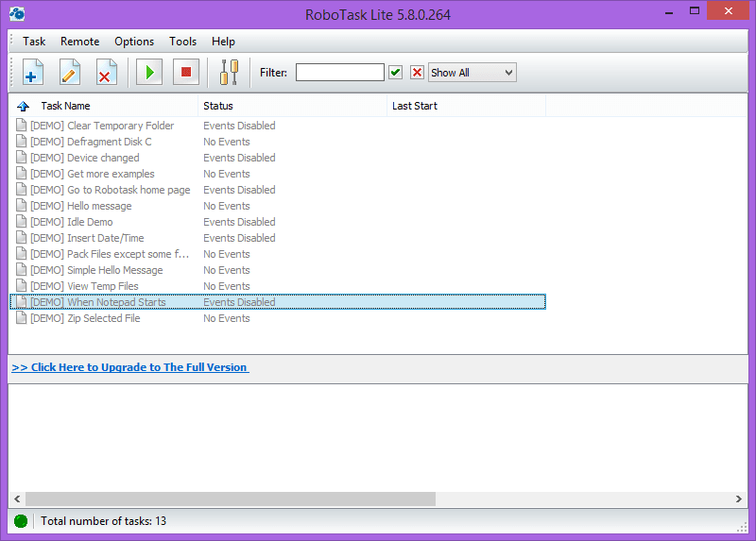
Task: Sort by Status column header
Action: 293,106
